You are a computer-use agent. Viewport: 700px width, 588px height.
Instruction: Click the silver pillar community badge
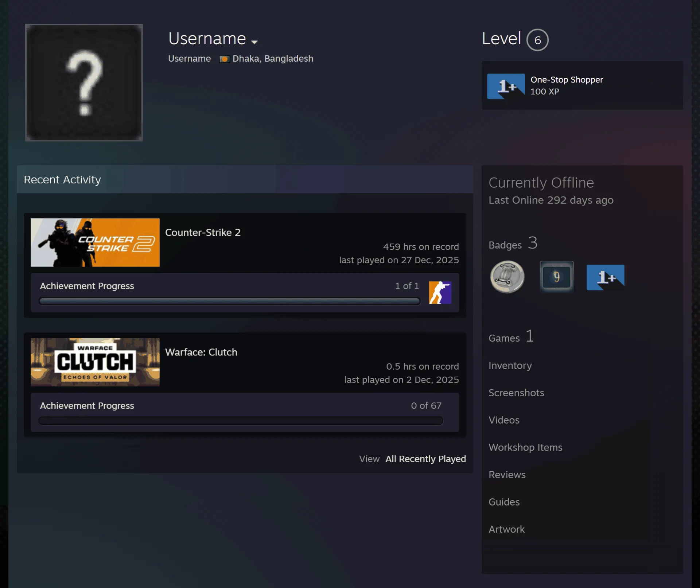[507, 277]
